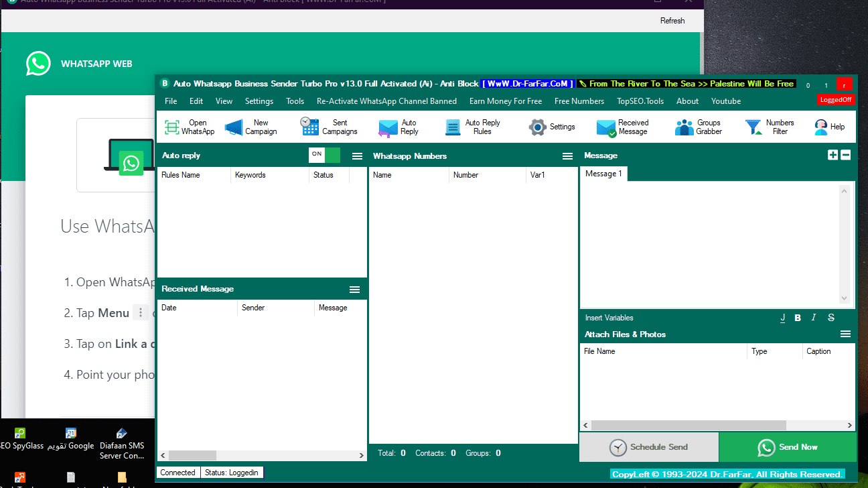Viewport: 868px width, 488px height.
Task: Click the WwW.Dr-FarFar.CoM link in title
Action: (x=528, y=84)
